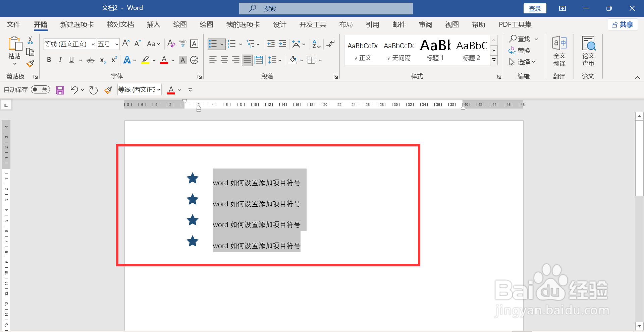The width and height of the screenshot is (644, 332).
Task: Click the Paper Check icon
Action: 588,51
